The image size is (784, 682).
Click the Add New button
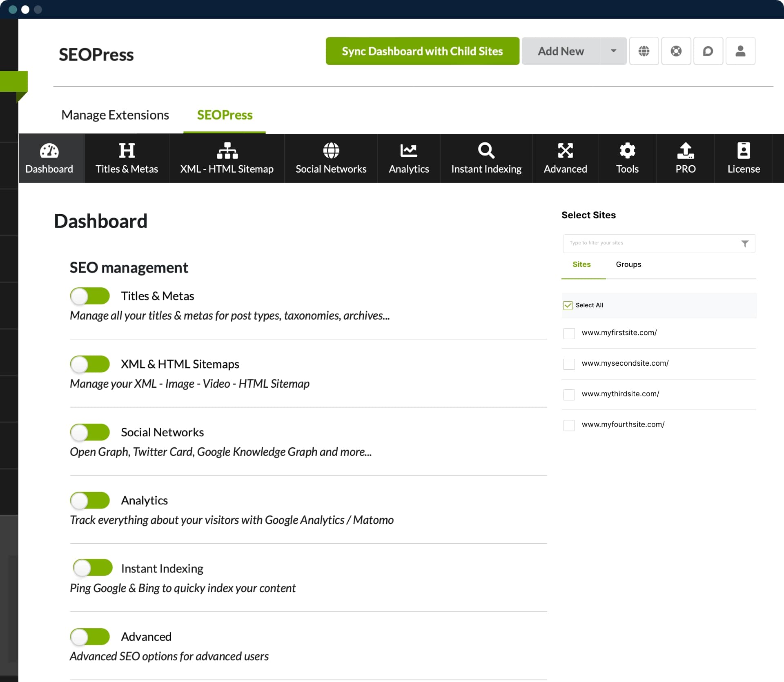(x=561, y=51)
